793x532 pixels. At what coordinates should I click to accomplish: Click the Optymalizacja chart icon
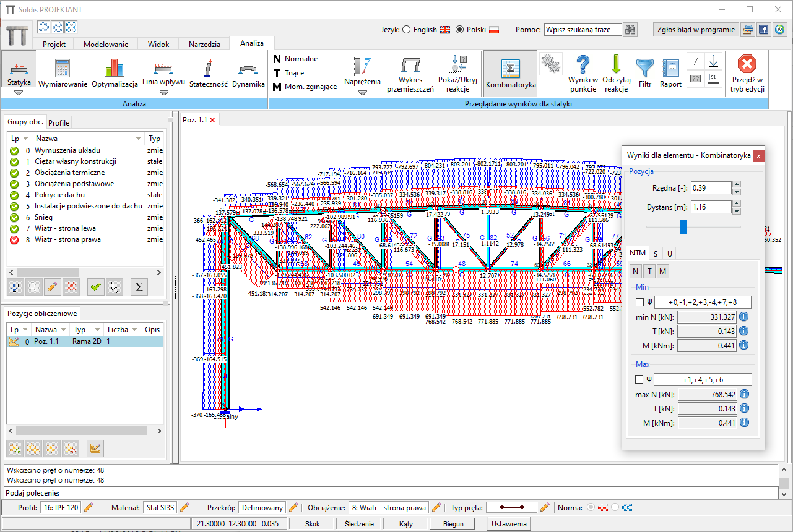click(x=115, y=68)
